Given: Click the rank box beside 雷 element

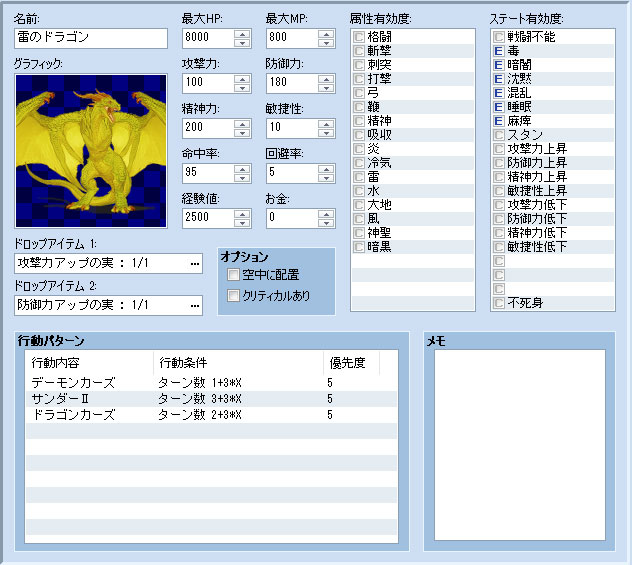Looking at the screenshot, I should [359, 177].
